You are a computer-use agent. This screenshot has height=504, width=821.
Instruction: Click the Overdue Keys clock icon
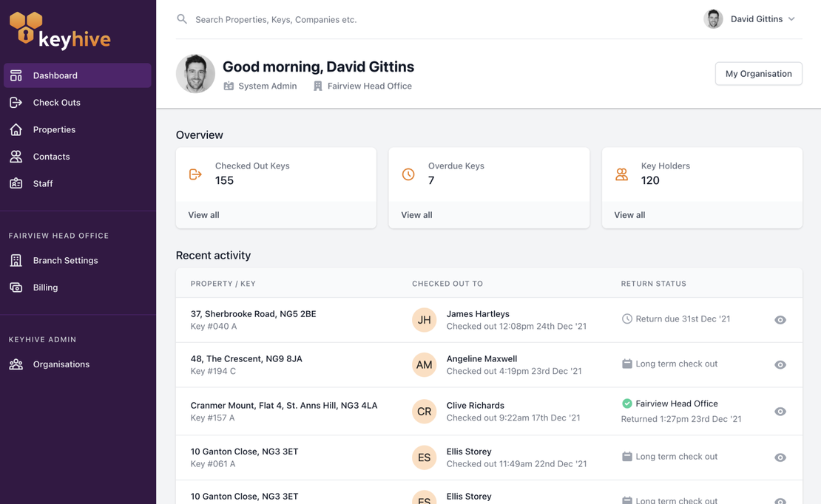click(408, 174)
